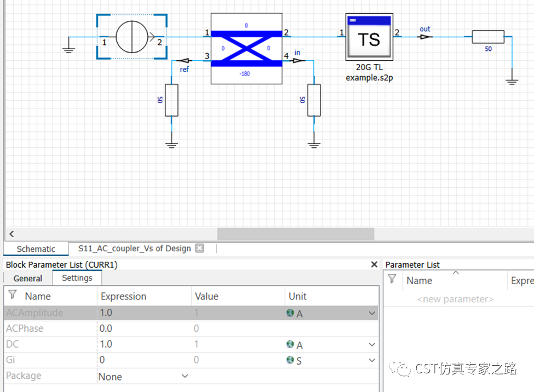
Task: Click the 'out' probe arrow
Action: coord(426,37)
